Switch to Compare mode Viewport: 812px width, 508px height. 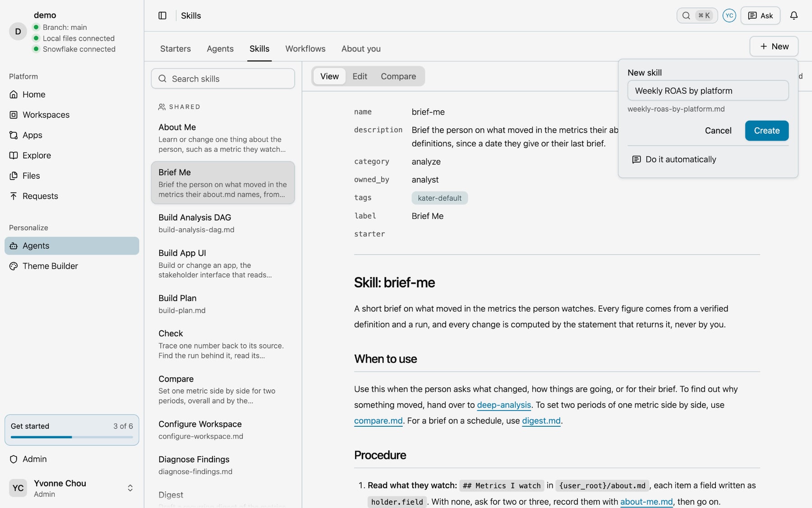point(398,76)
